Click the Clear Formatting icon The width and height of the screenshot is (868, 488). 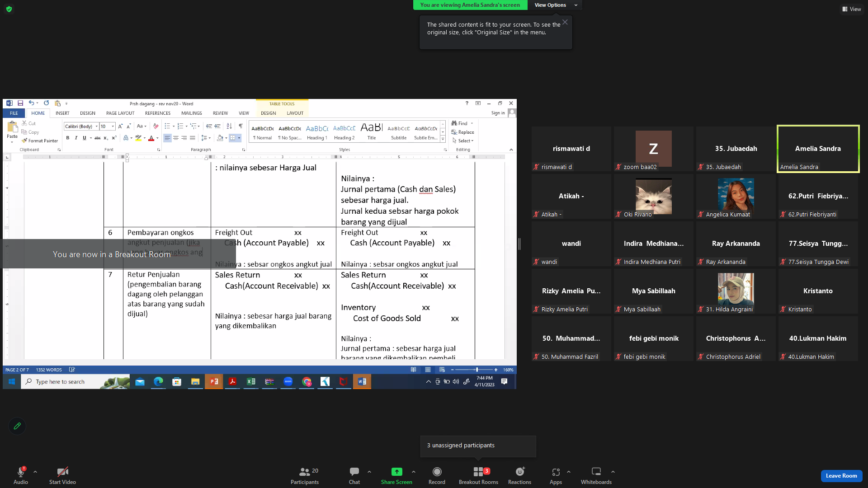click(156, 126)
